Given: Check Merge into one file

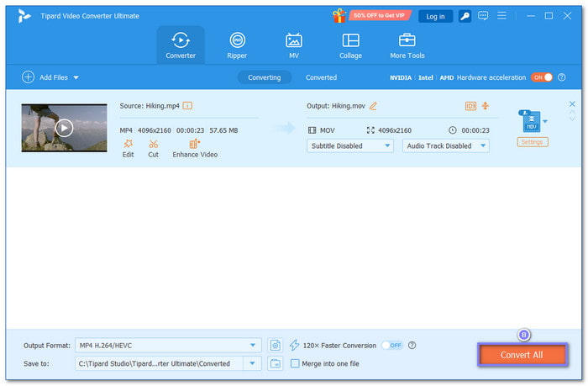Looking at the screenshot, I should point(295,363).
